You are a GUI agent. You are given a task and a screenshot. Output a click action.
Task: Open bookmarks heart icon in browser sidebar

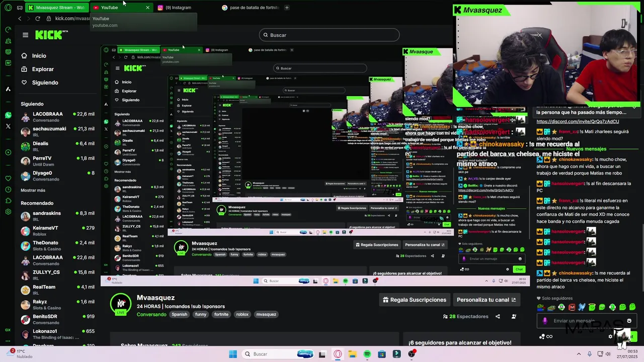tap(8, 178)
